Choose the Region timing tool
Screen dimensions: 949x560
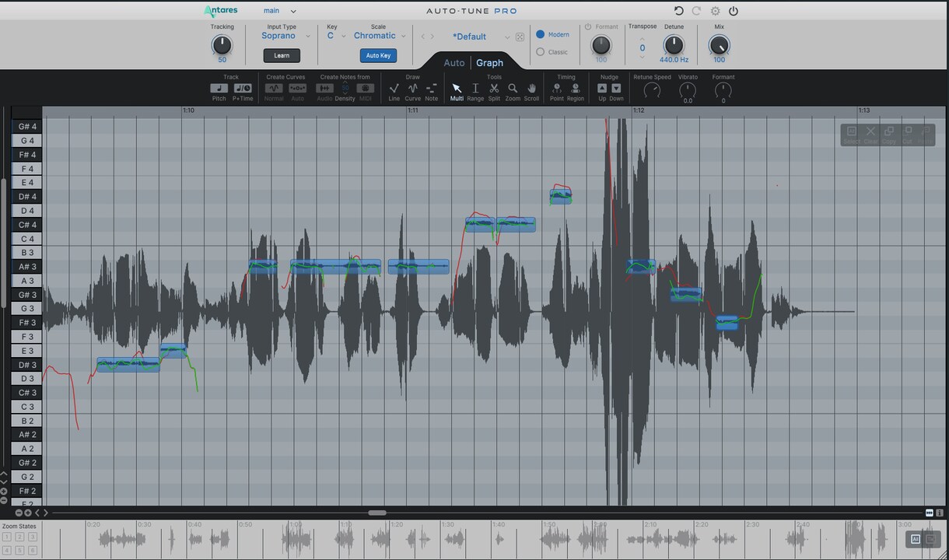(x=576, y=89)
